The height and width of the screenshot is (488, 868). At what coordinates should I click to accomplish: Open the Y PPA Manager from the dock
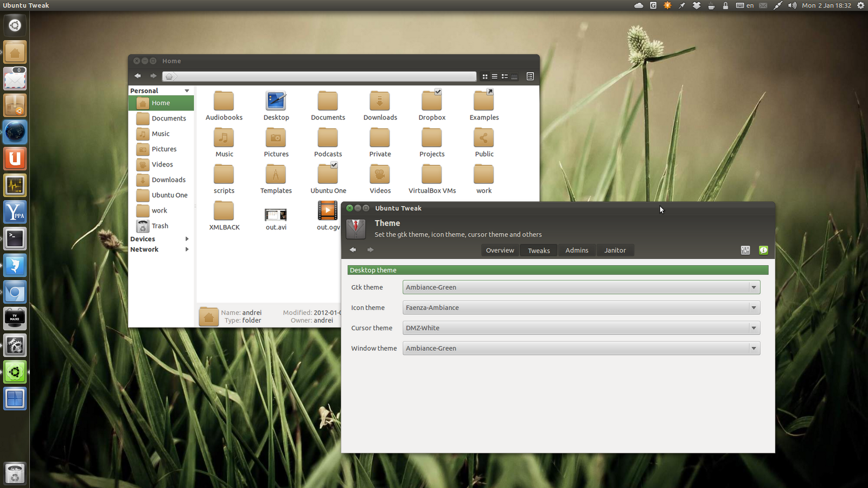pos(15,212)
